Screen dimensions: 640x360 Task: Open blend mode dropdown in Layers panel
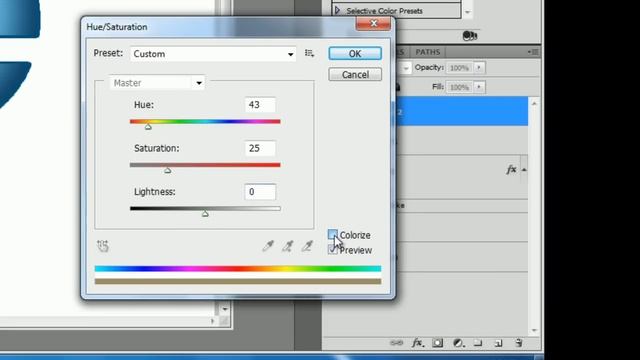click(x=406, y=68)
